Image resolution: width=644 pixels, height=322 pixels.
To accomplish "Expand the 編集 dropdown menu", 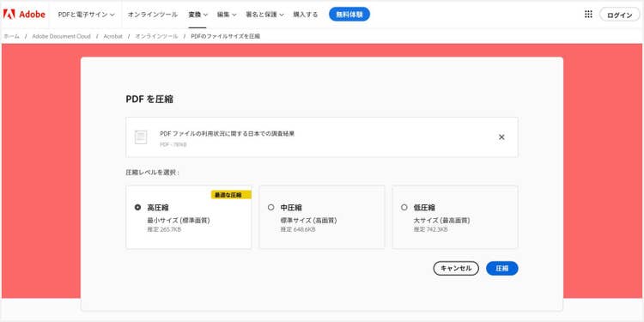I will [227, 15].
